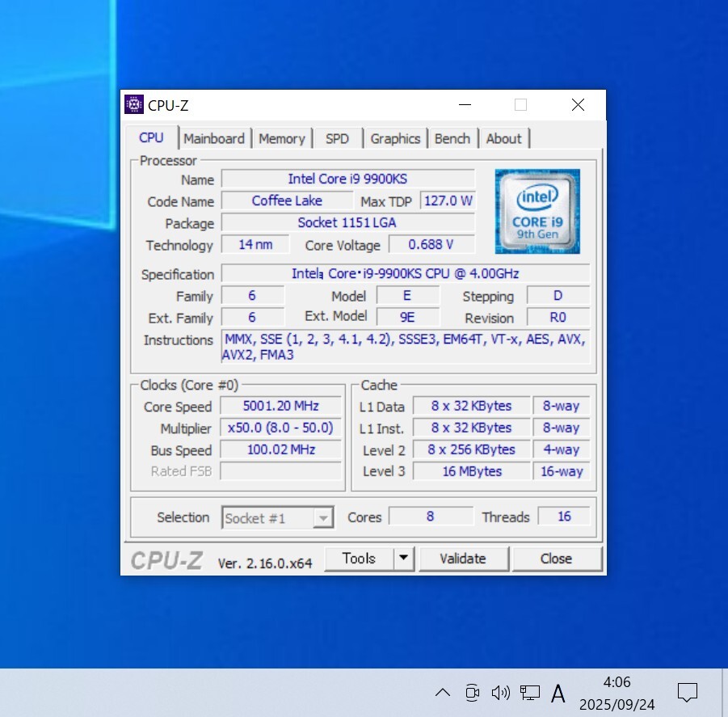Open the About tab
Screen dimensions: 728x717
coord(503,138)
